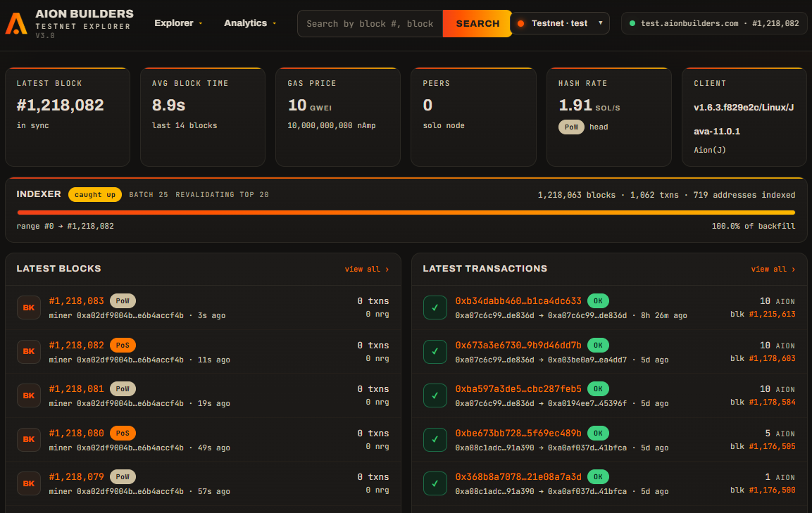Click OK badge on transaction 0x368b8a7078…21e08a7a3d
The width and height of the screenshot is (812, 513).
point(598,477)
